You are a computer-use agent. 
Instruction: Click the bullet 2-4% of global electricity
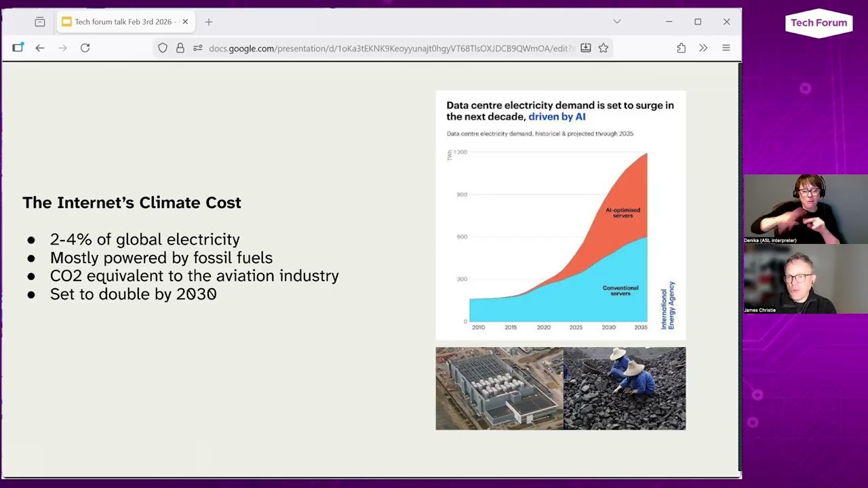[x=144, y=239]
